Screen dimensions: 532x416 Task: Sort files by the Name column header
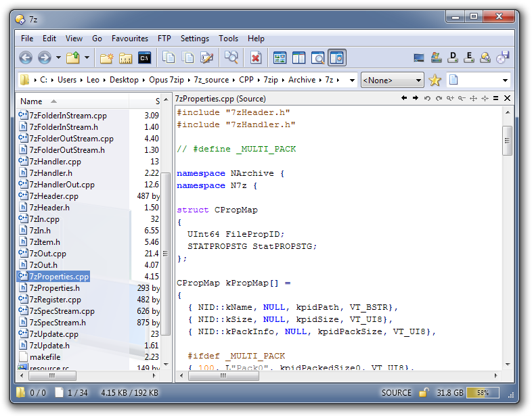click(x=72, y=101)
